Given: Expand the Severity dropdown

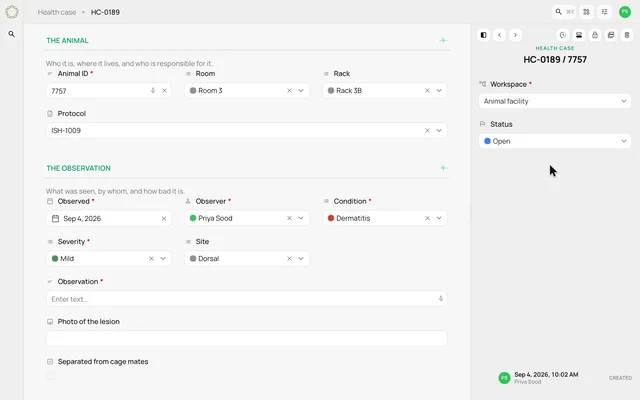Looking at the screenshot, I should tap(163, 258).
